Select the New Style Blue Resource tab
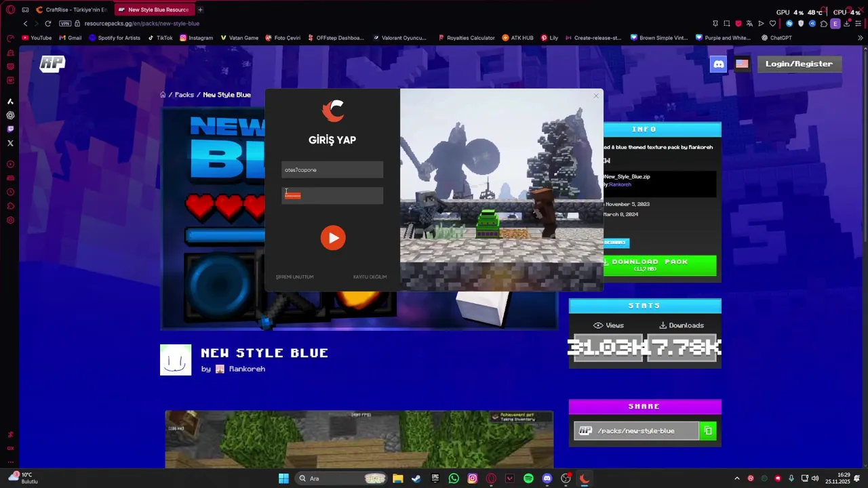Viewport: 868px width, 488px height. click(x=153, y=10)
